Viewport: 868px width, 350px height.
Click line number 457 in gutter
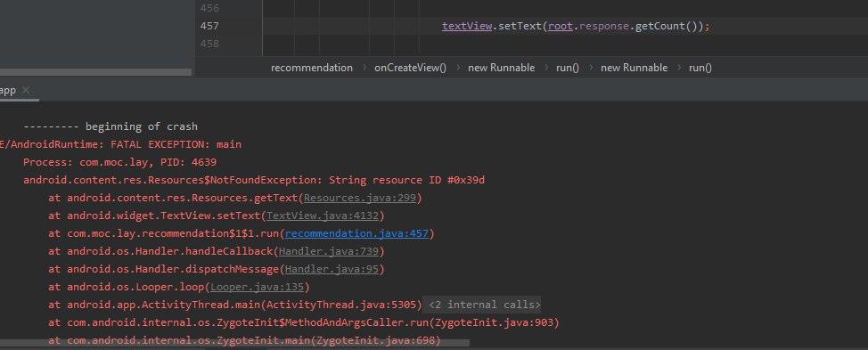pos(209,26)
